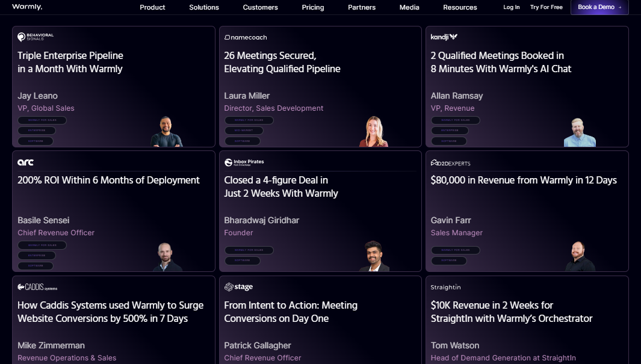Go to Customers in the navigation
Screen dimensions: 641x364
pyautogui.click(x=261, y=7)
